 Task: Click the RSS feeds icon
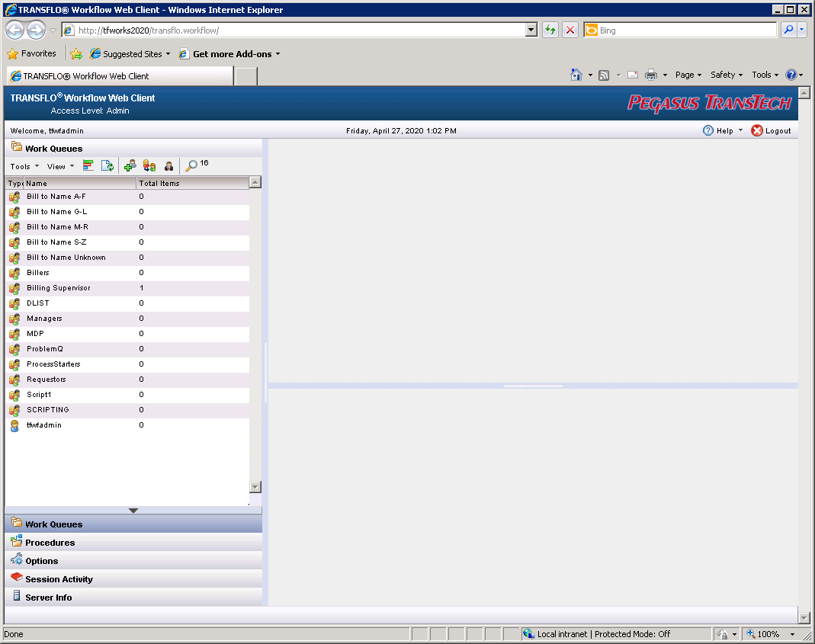(x=603, y=74)
